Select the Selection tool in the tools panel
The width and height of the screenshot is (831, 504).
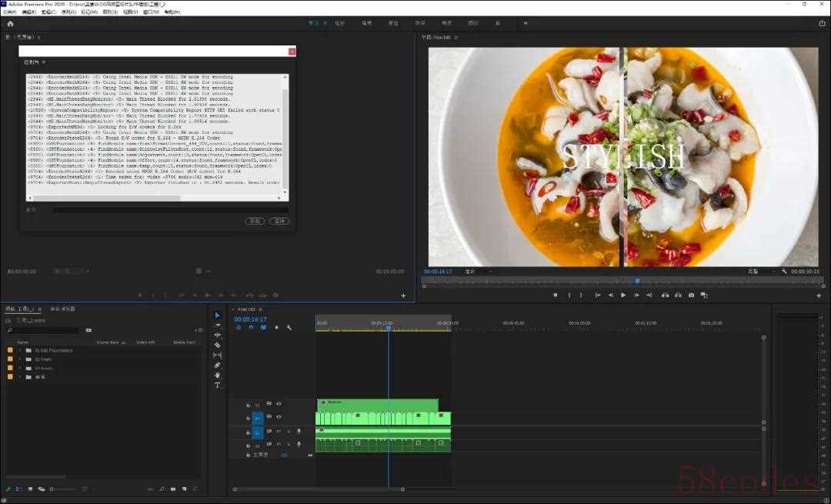217,315
